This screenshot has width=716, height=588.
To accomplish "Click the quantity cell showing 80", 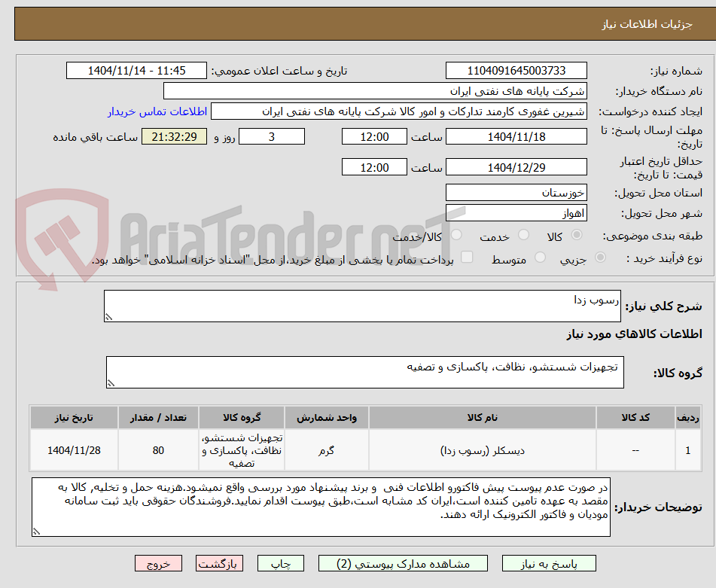I will [158, 450].
